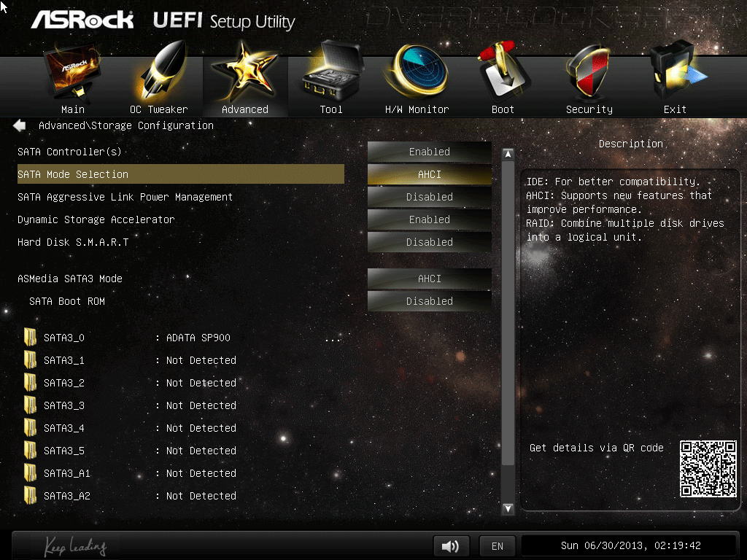Click Not Detected for SATA3_A1

[201, 472]
